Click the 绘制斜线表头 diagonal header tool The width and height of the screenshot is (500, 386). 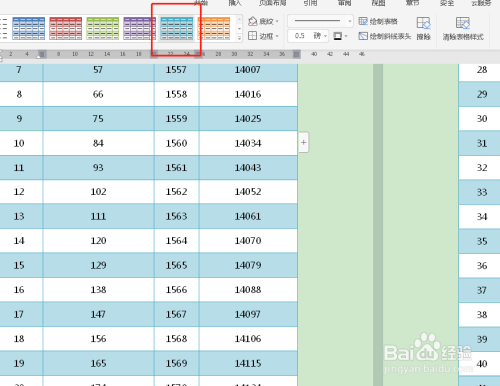pyautogui.click(x=385, y=36)
